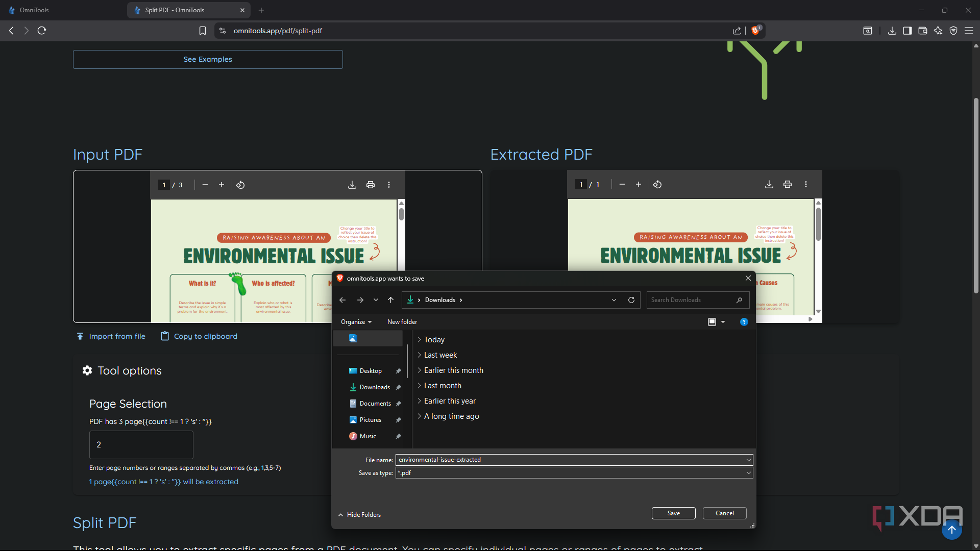980x551 pixels.
Task: Rotate the Input PDF page
Action: [240, 185]
